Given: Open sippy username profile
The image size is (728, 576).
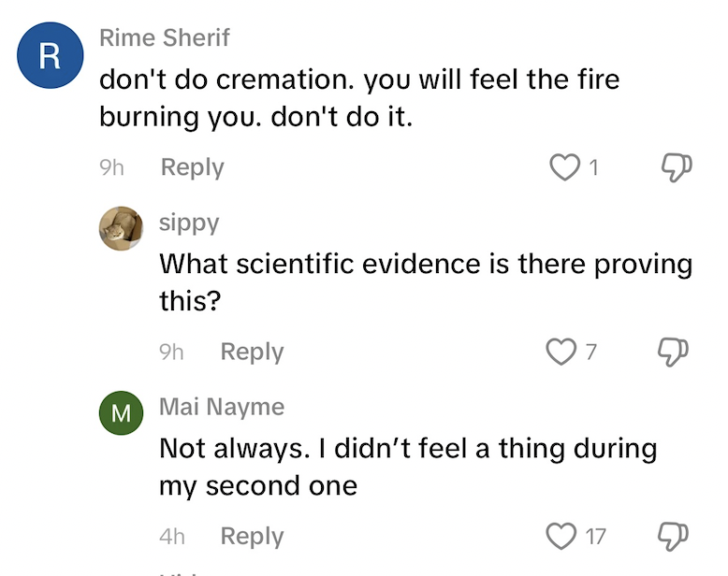Looking at the screenshot, I should pos(189,223).
